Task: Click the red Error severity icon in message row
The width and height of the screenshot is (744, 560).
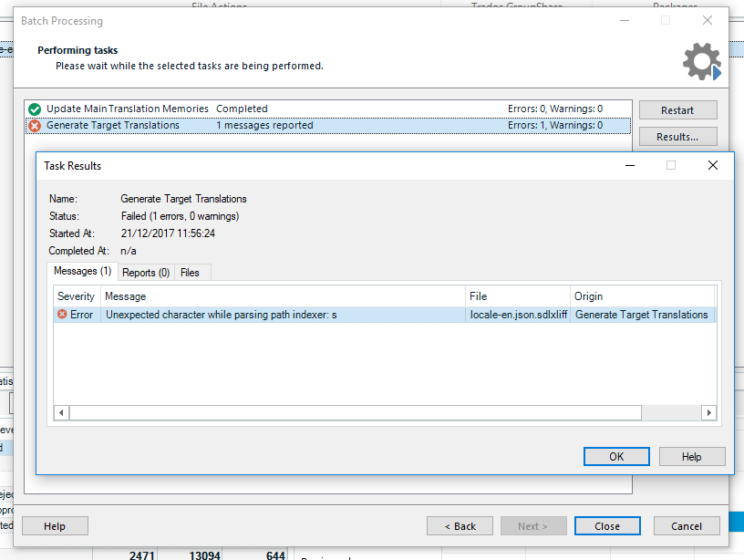Action: click(x=62, y=315)
